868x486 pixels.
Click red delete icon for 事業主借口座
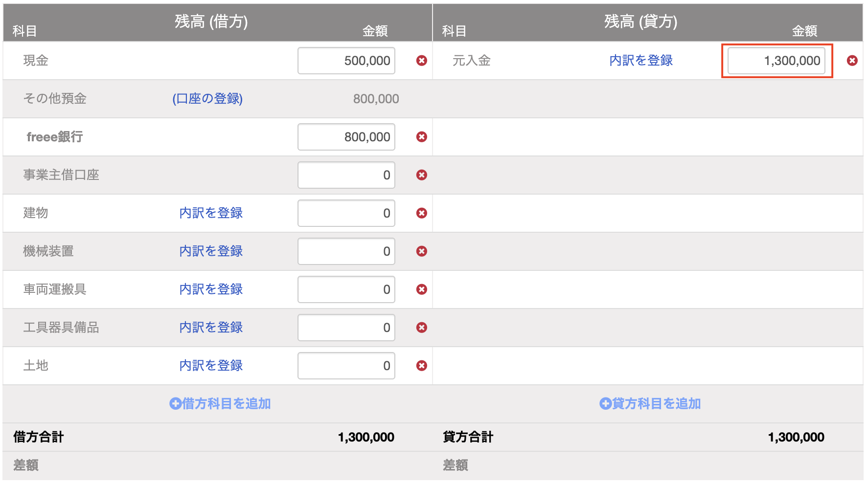[422, 175]
